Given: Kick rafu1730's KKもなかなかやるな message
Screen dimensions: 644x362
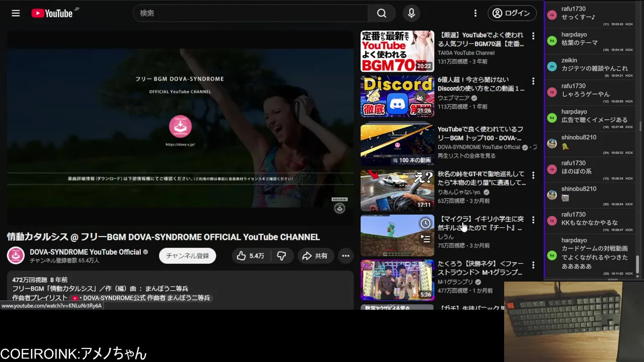Looking at the screenshot, I should (629, 229).
